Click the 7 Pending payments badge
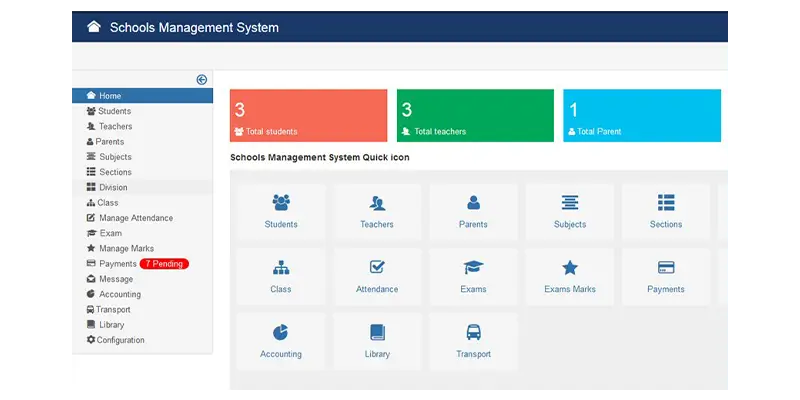 click(164, 264)
